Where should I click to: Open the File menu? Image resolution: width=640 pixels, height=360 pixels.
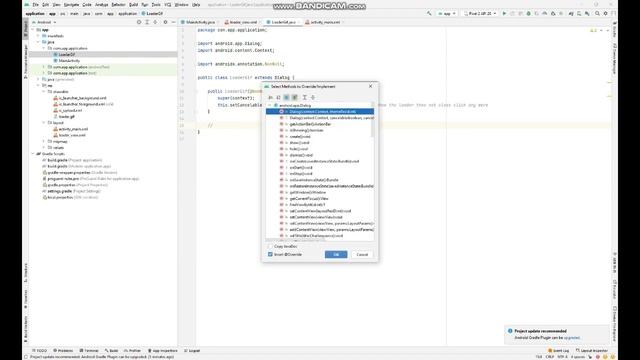[x=36, y=5]
